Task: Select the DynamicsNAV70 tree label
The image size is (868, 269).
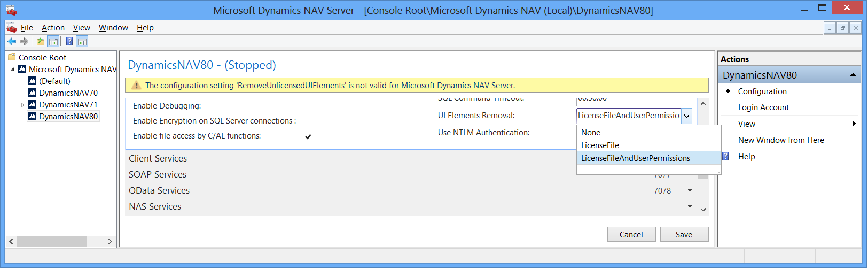Action: (x=68, y=93)
